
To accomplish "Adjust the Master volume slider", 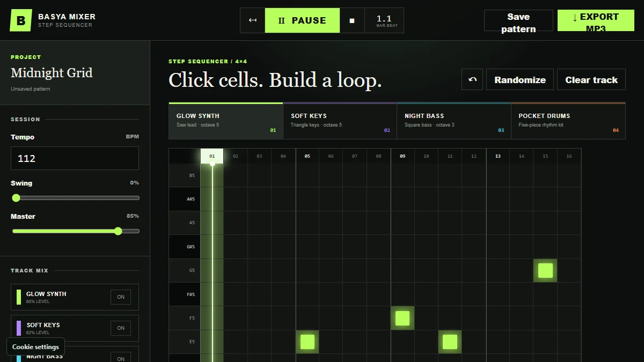I will (75, 231).
